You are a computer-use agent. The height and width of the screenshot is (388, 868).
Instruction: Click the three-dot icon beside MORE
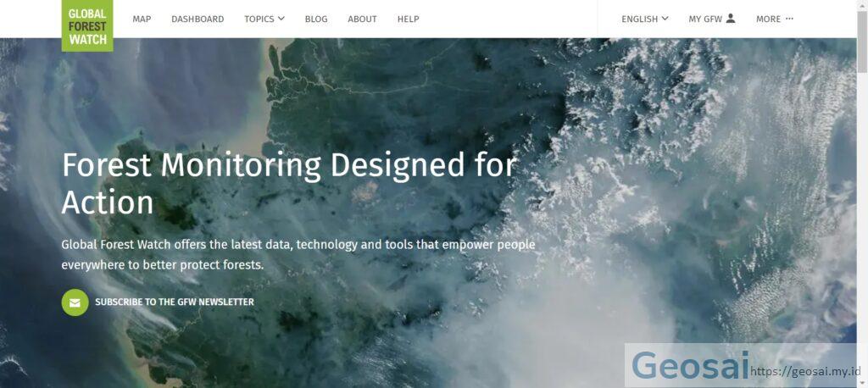(789, 19)
